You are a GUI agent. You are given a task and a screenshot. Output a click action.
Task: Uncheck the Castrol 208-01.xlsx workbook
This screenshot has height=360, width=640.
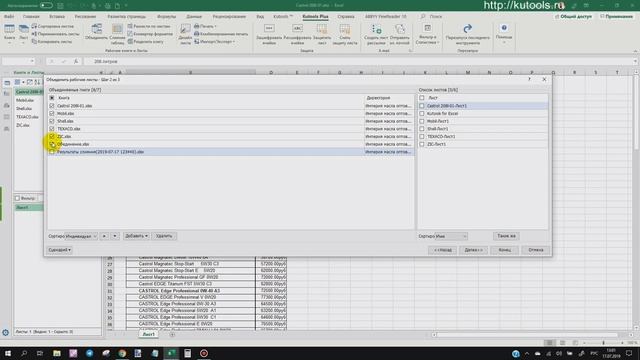pyautogui.click(x=52, y=106)
